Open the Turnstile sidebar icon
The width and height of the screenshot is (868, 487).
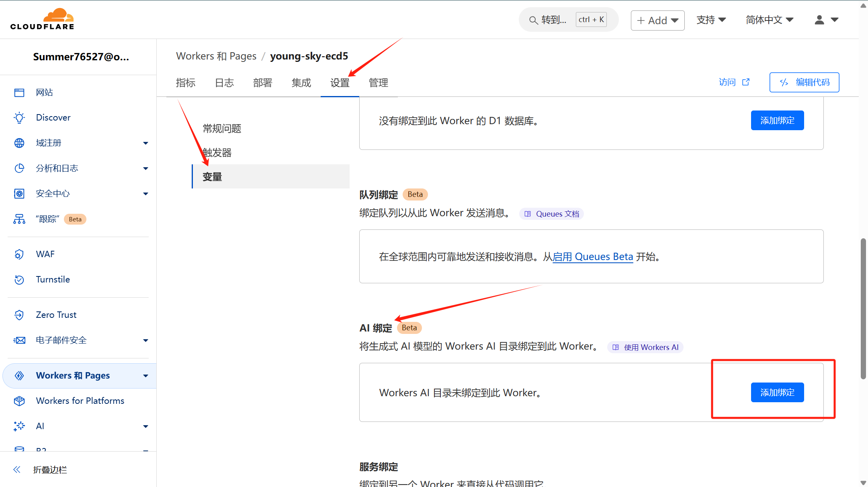click(x=19, y=280)
